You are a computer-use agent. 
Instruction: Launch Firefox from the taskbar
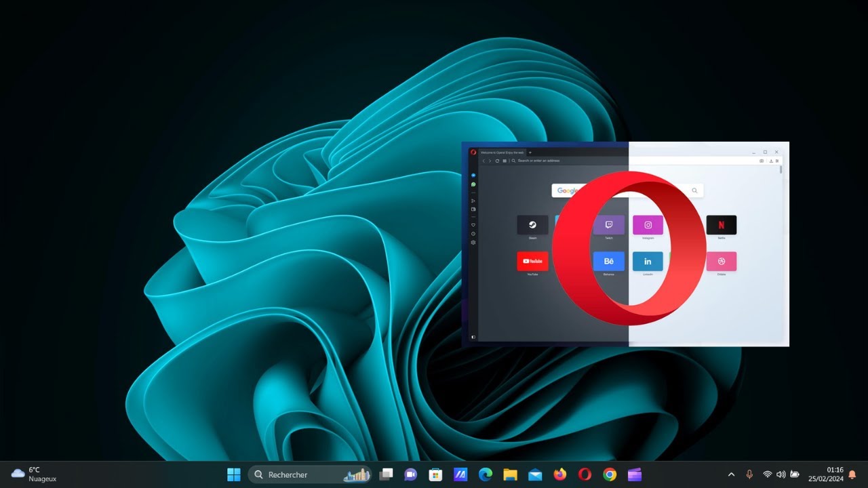(x=559, y=474)
